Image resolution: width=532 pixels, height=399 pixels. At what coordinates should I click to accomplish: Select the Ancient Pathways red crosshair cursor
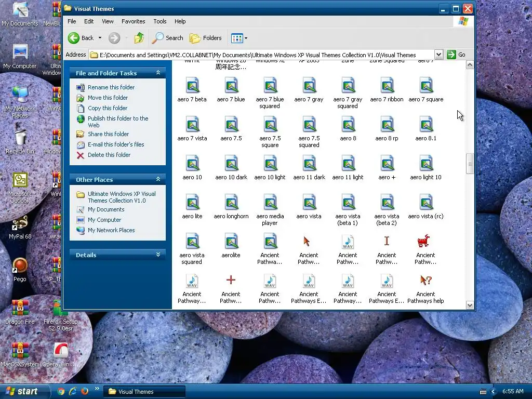pyautogui.click(x=231, y=288)
